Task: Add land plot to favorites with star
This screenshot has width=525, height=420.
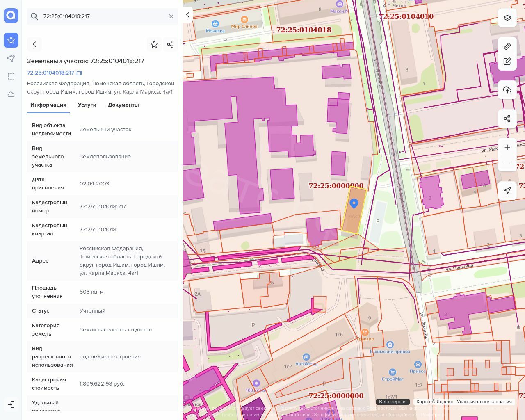Action: (x=154, y=44)
